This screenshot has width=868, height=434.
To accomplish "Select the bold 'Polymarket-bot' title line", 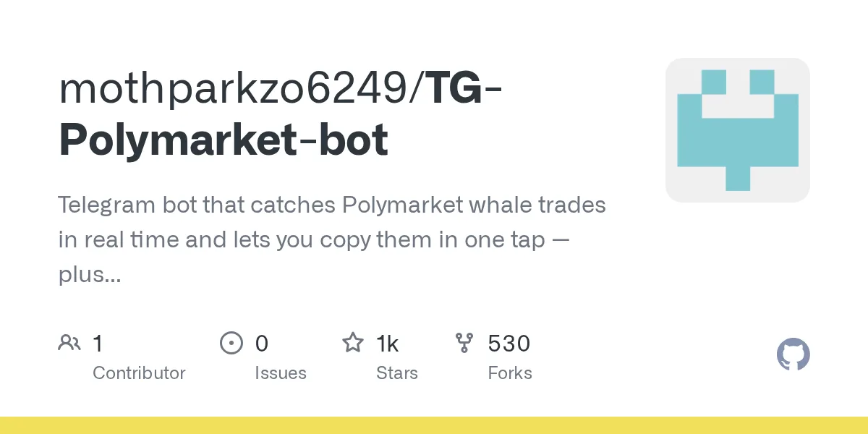I will pyautogui.click(x=224, y=140).
